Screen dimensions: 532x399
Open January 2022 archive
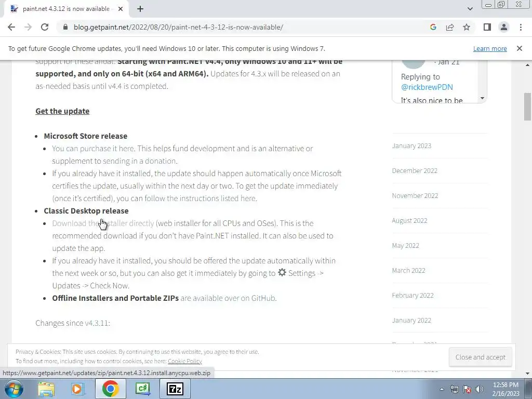point(411,320)
